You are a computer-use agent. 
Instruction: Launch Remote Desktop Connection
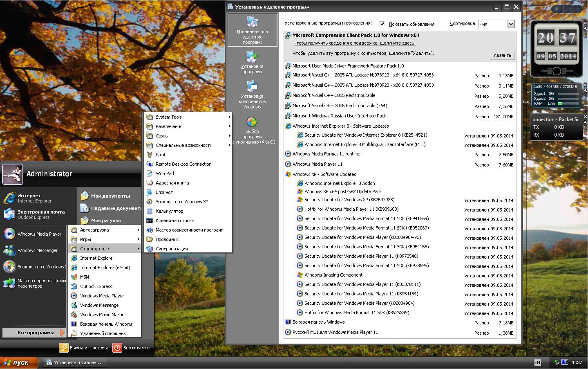(188, 164)
